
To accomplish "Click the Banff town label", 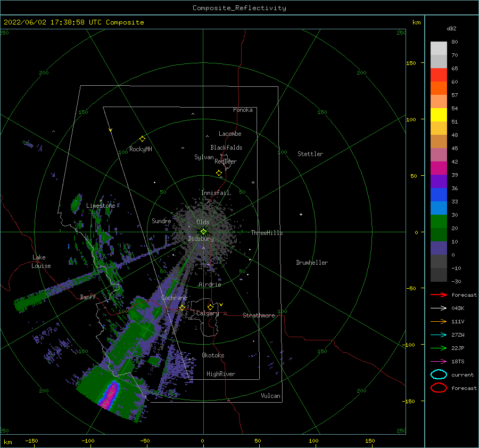I will click(88, 297).
